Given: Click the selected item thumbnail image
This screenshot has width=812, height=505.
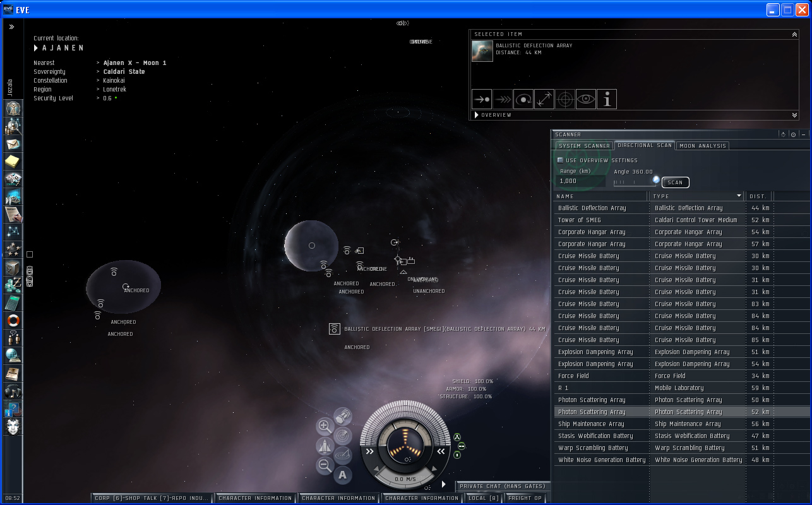Looking at the screenshot, I should click(x=482, y=51).
